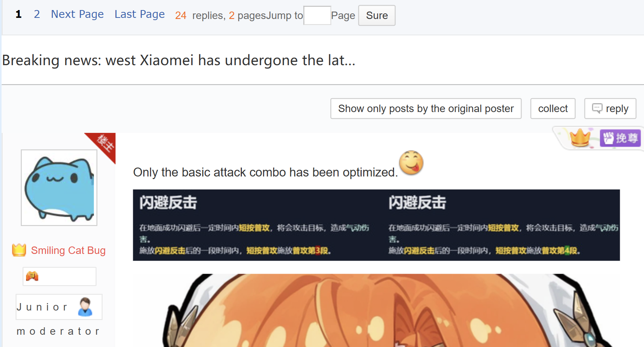This screenshot has width=644, height=347.
Task: Click the current page number 1
Action: pyautogui.click(x=19, y=14)
